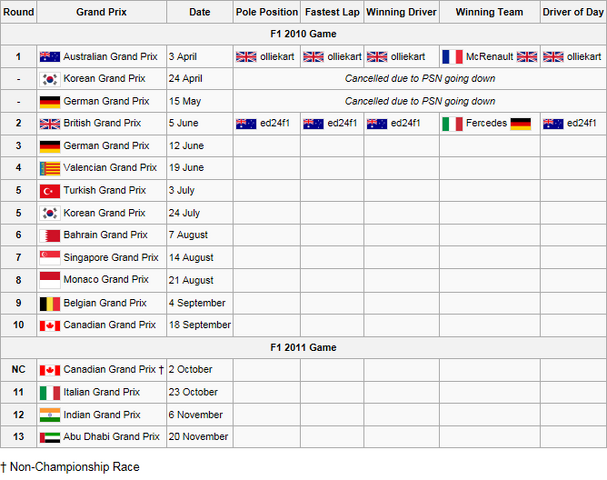
Task: Open the Valencian Grand Prix link
Action: [x=110, y=168]
